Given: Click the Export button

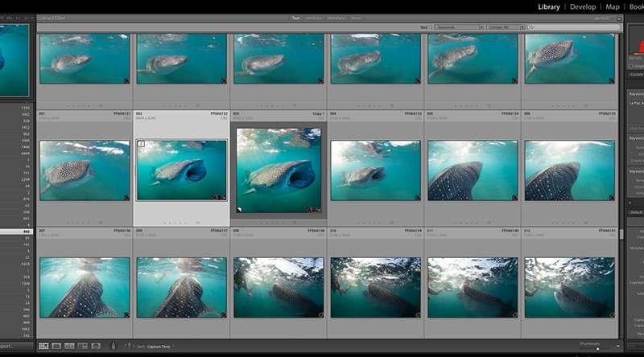Looking at the screenshot, I should point(16,346).
